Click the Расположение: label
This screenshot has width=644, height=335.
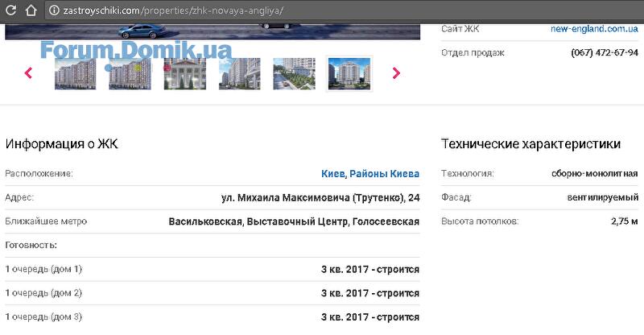click(39, 173)
